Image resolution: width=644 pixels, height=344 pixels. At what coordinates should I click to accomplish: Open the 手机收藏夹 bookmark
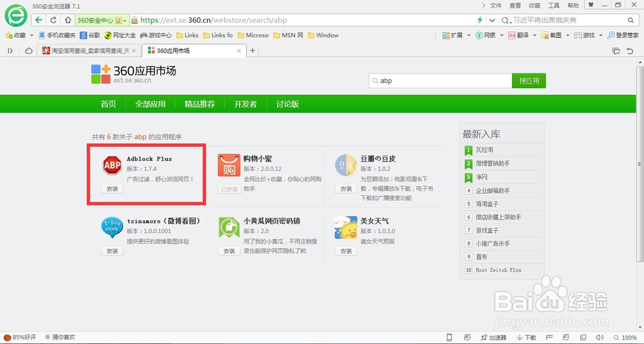[x=57, y=35]
